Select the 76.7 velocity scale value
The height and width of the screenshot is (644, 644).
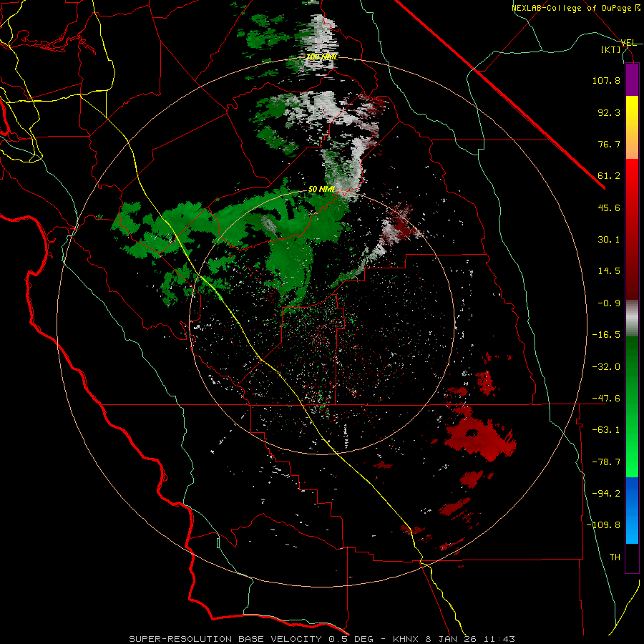click(609, 144)
